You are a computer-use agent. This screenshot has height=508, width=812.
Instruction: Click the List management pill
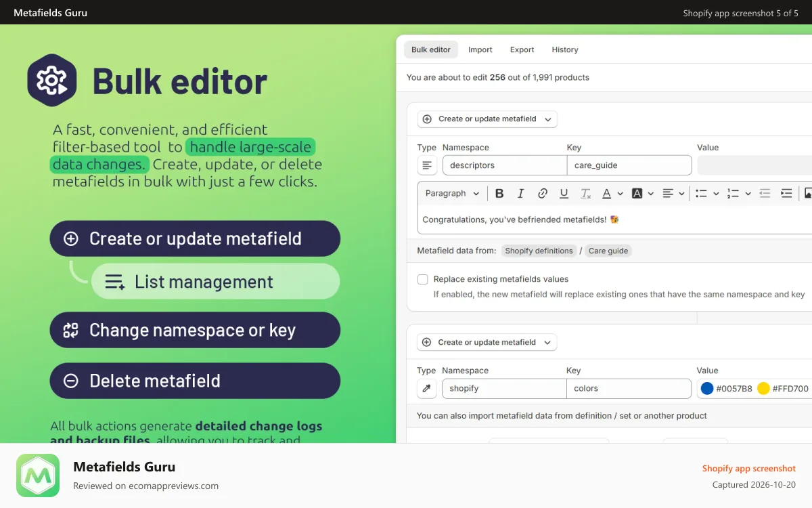tap(215, 282)
